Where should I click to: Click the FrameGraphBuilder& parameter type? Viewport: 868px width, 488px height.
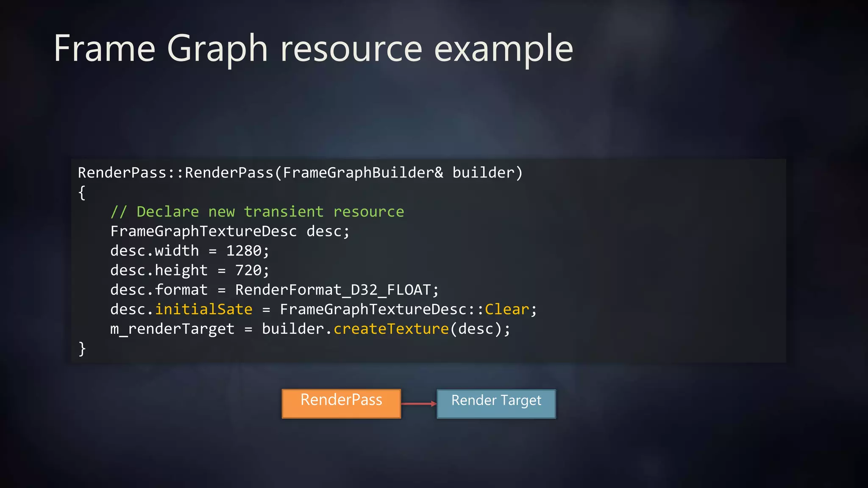363,173
